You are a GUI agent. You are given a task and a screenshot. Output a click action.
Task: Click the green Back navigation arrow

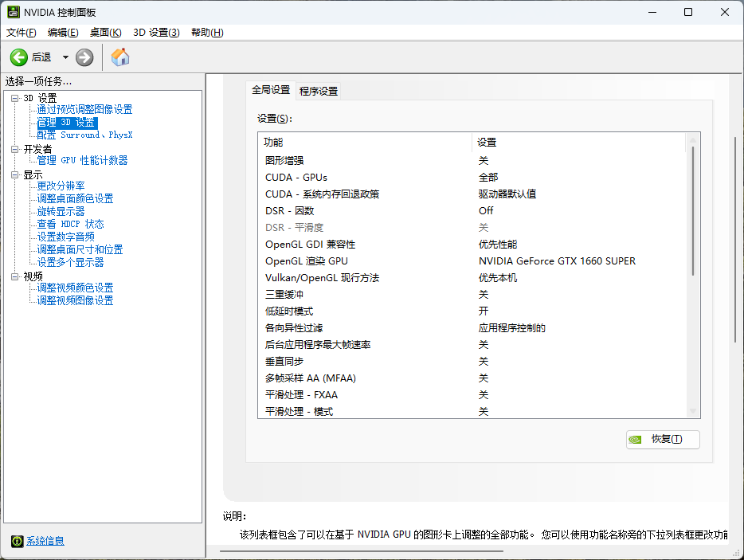[18, 57]
